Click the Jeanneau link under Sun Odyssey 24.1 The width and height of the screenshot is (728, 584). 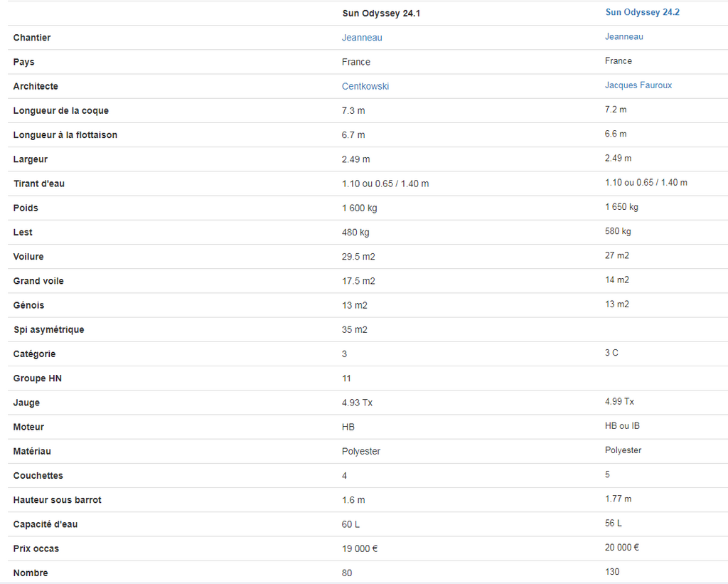[x=362, y=38]
